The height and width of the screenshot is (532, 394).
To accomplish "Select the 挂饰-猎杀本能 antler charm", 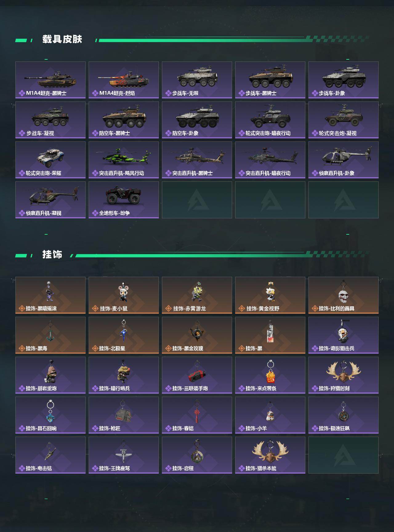I will click(x=270, y=455).
